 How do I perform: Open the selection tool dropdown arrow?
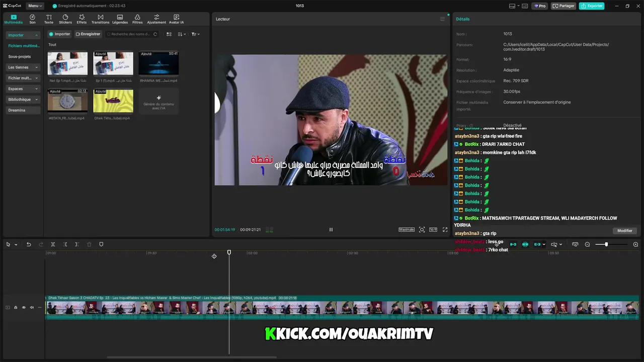click(16, 245)
